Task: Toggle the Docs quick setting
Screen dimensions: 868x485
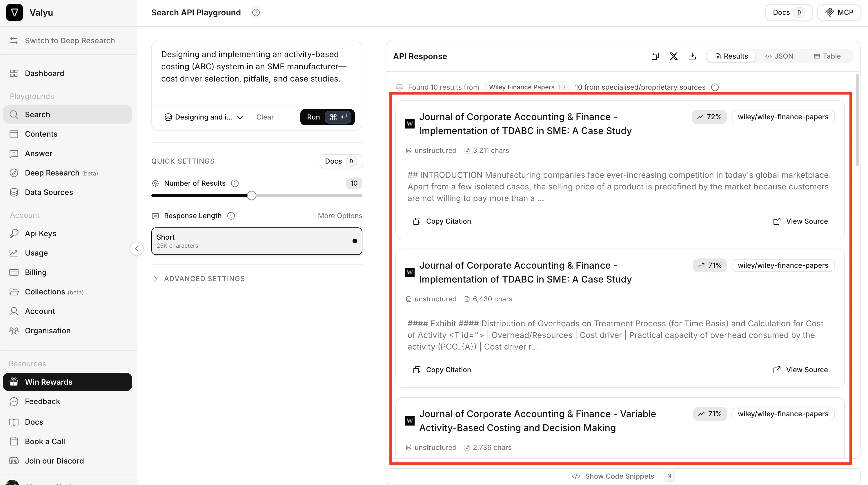Action: 340,161
